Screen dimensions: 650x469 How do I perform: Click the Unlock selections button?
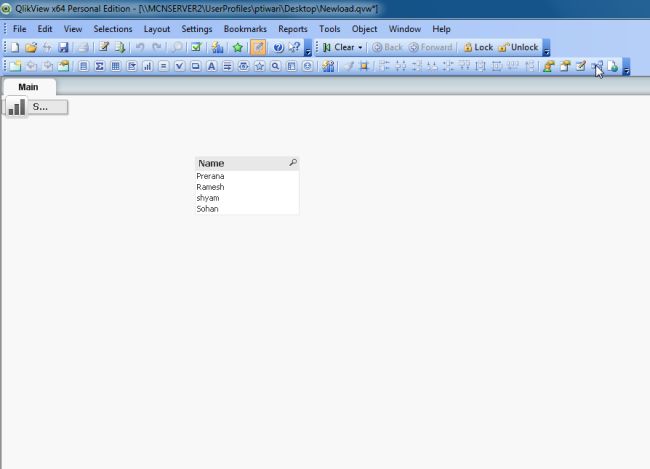[519, 47]
